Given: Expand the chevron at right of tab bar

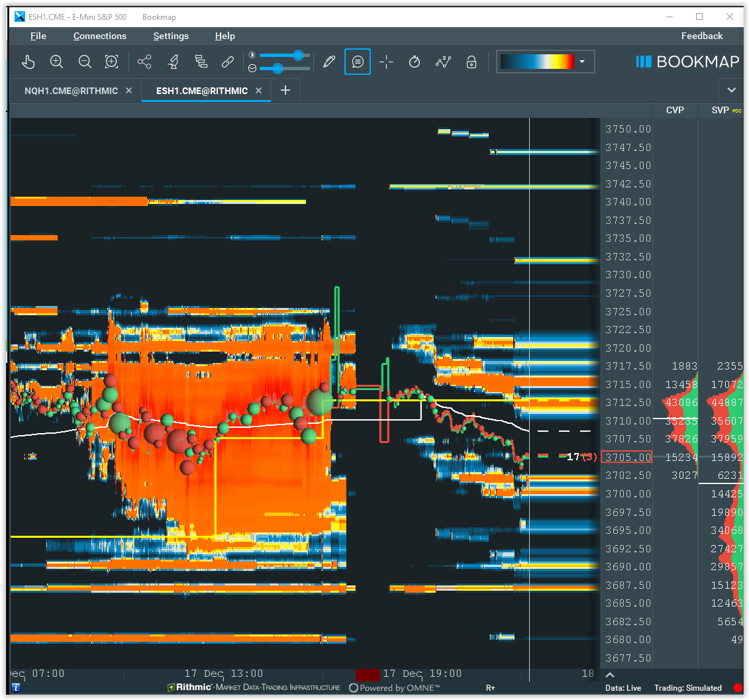Looking at the screenshot, I should (731, 90).
